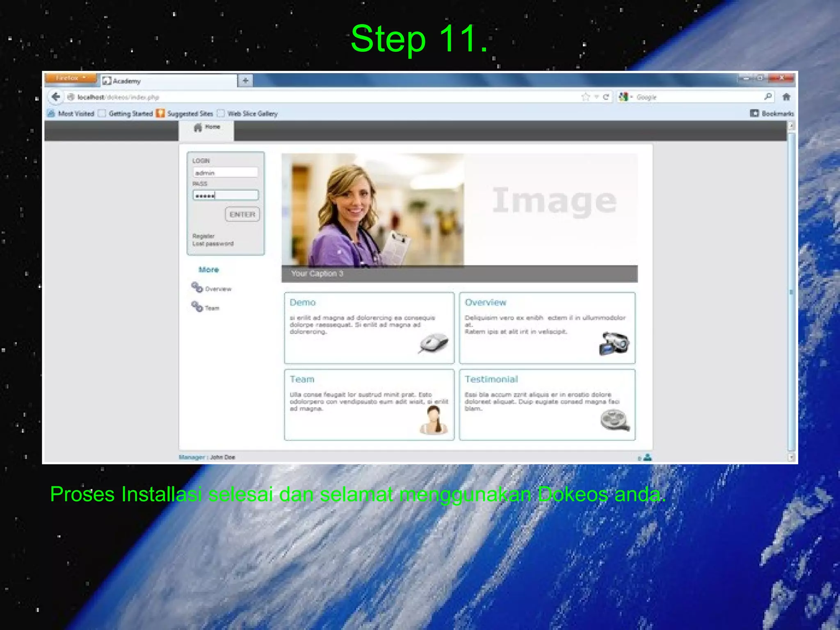
Task: Open a new tab with plus button
Action: pos(245,80)
